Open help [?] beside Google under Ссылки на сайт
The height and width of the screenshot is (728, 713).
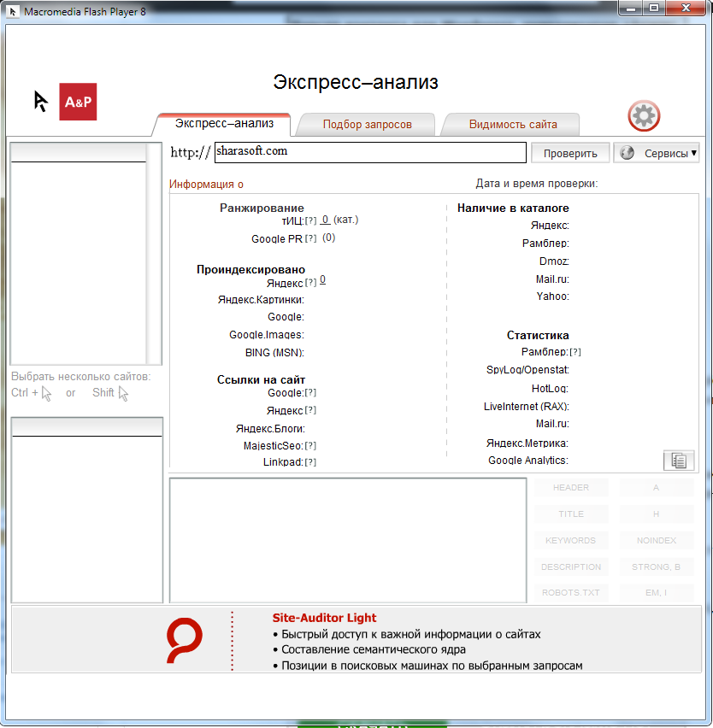[310, 393]
